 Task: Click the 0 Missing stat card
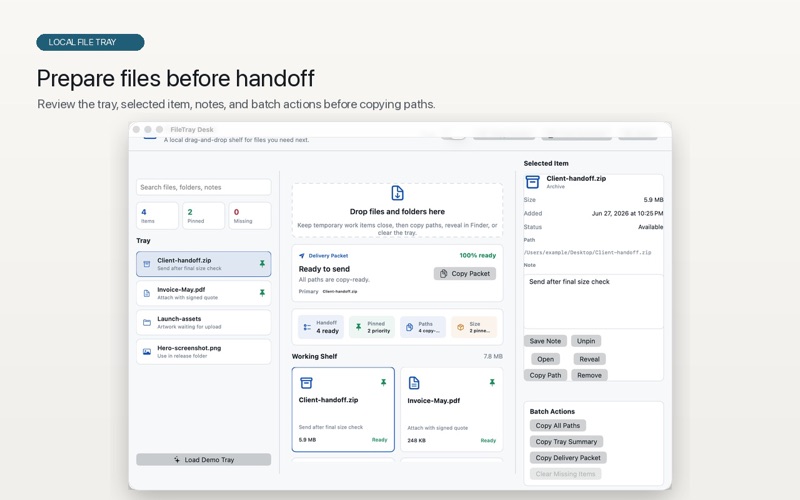click(x=249, y=216)
